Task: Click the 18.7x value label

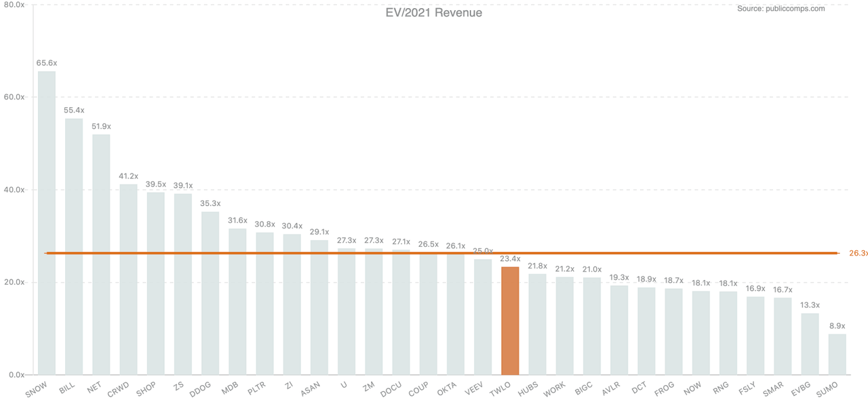Action: click(x=673, y=280)
